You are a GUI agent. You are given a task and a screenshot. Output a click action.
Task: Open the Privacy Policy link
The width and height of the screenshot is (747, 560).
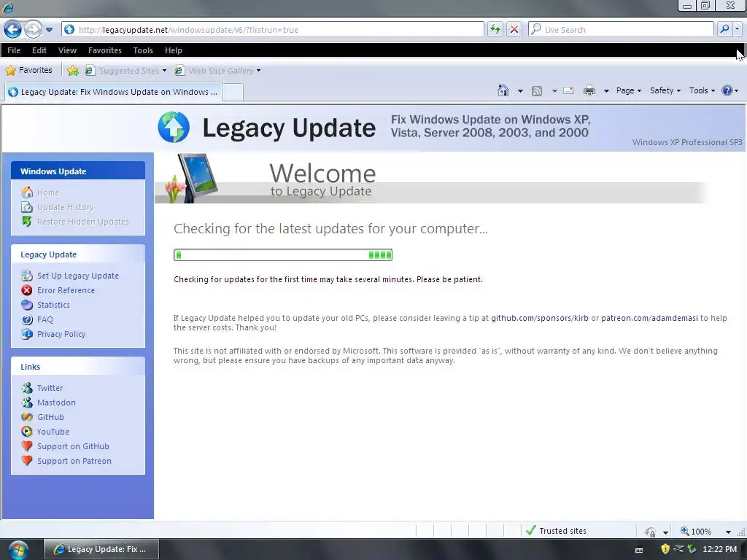pyautogui.click(x=61, y=334)
